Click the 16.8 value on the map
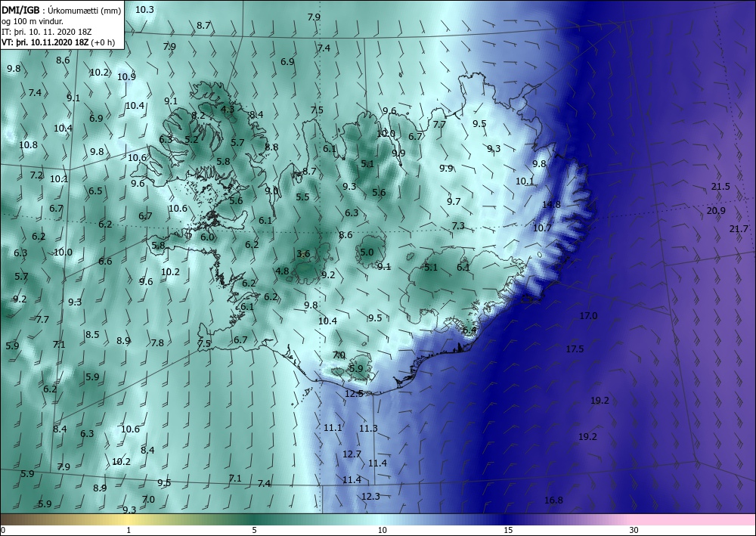 coord(553,500)
